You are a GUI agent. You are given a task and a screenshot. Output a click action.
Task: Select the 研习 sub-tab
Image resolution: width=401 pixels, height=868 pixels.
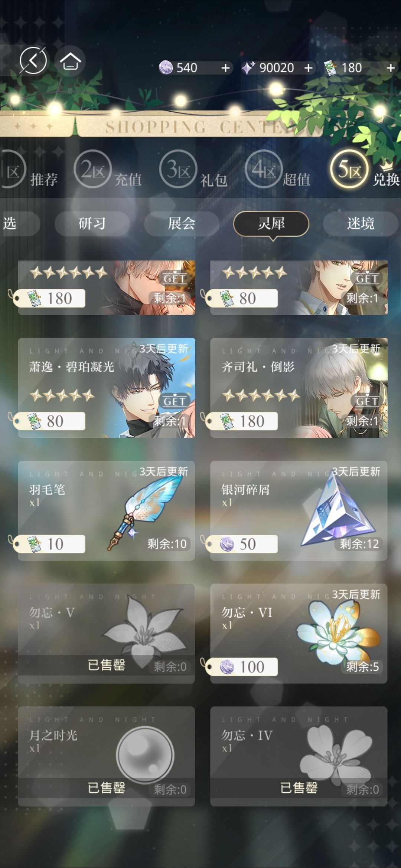point(92,224)
